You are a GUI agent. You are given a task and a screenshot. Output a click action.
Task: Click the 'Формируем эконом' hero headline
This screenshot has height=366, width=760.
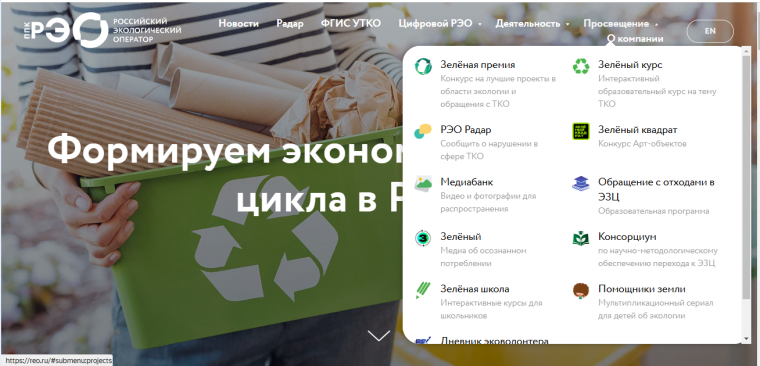point(225,152)
